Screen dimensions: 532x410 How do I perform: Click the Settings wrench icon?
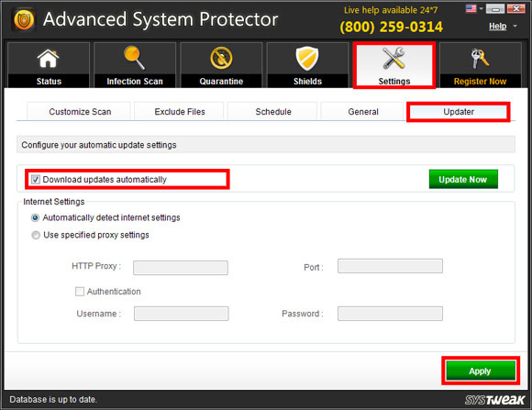pos(393,58)
